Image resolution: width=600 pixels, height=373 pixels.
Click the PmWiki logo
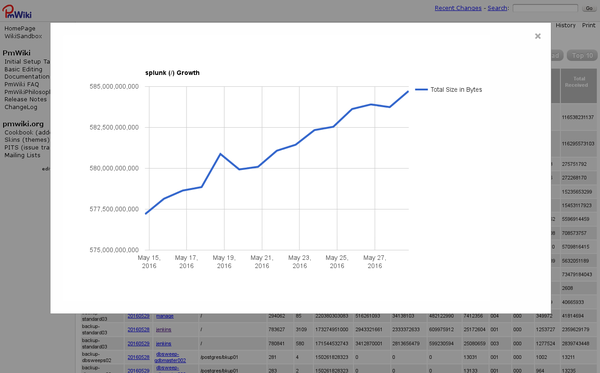coord(17,11)
